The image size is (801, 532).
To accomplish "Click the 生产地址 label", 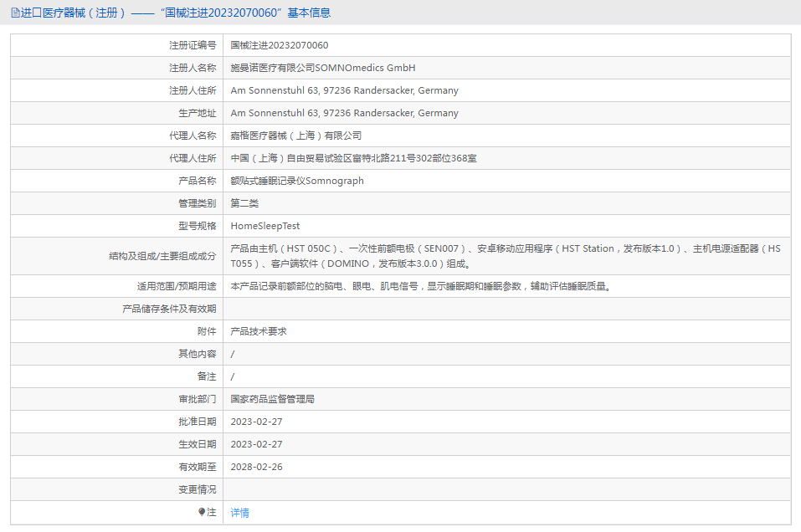I will pyautogui.click(x=198, y=113).
